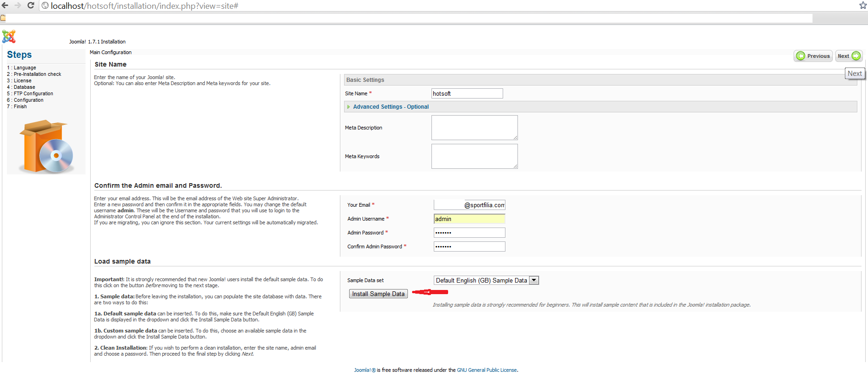Open the GNU General Public License link
This screenshot has height=382, width=868.
(487, 370)
